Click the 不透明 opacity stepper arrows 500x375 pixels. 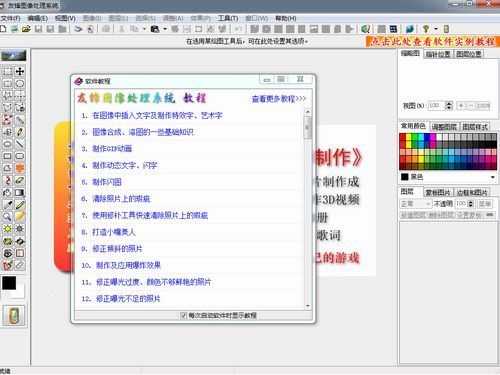[471, 203]
